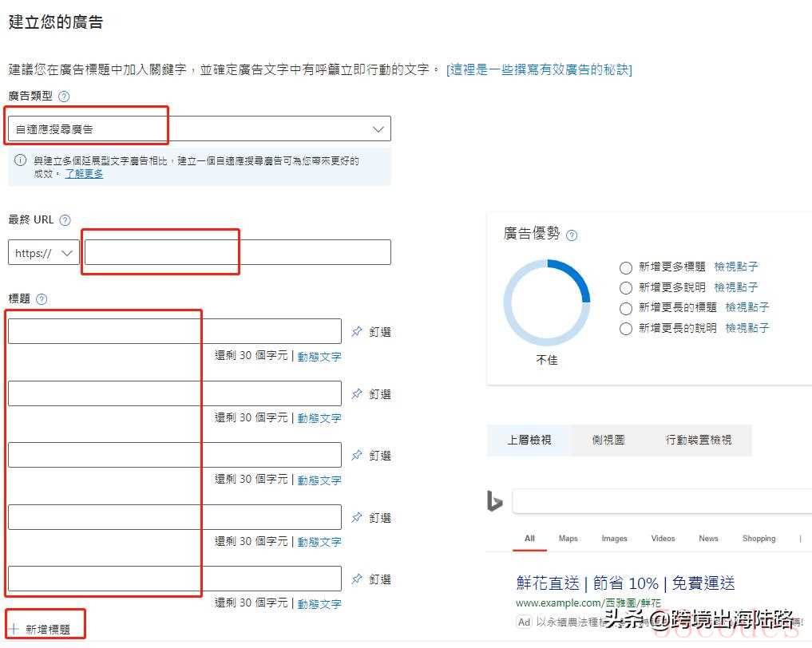Image resolution: width=812 pixels, height=648 pixels.
Task: Switch to the 行動裝置檢視 preview tab
Action: 699,440
